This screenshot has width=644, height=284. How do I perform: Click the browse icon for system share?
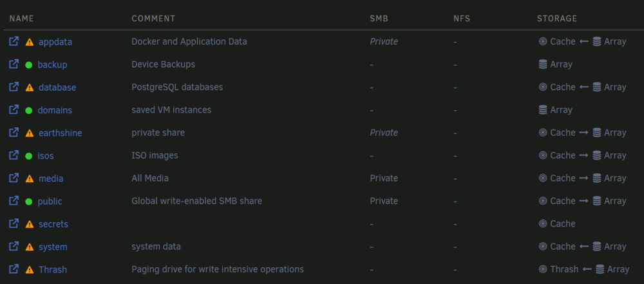tap(14, 246)
